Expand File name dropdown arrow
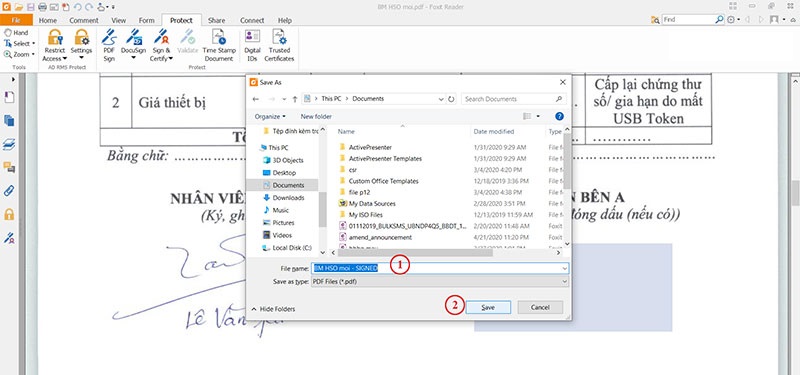 pyautogui.click(x=564, y=268)
